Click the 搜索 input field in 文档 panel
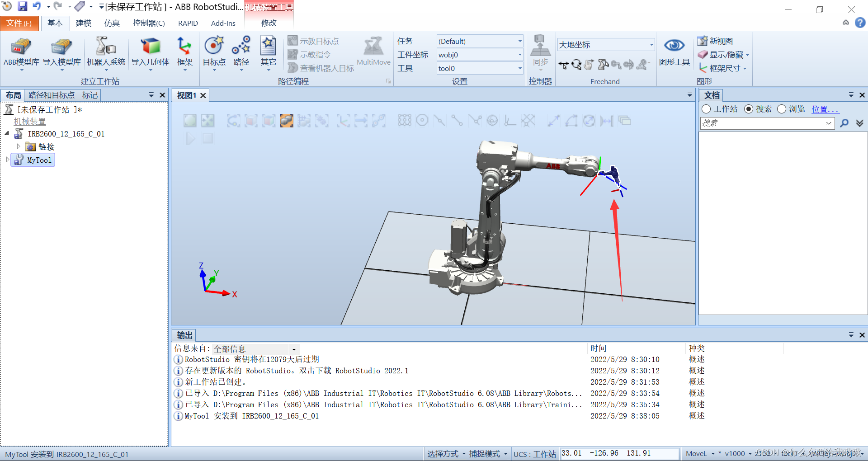 click(767, 123)
